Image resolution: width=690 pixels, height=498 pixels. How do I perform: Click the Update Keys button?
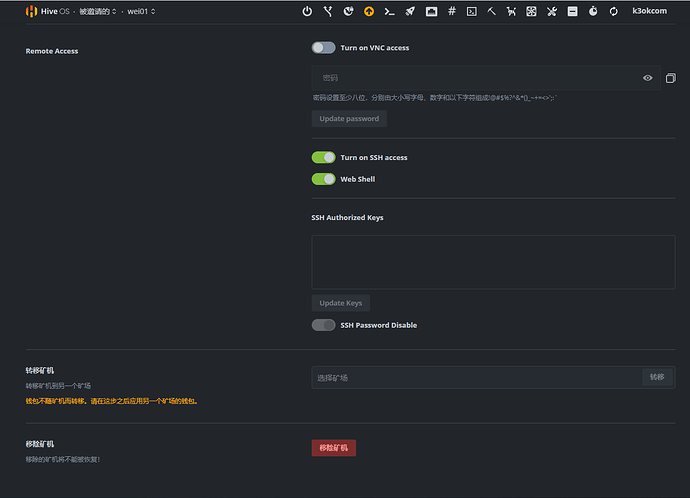(341, 303)
